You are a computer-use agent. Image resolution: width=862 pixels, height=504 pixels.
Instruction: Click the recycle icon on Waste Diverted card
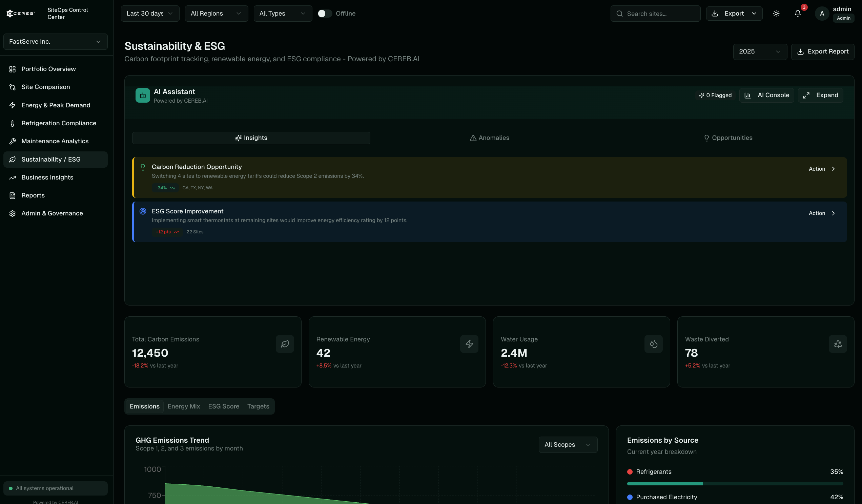[838, 344]
